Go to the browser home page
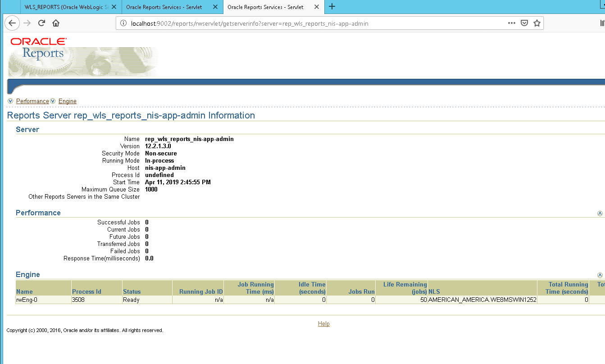The height and width of the screenshot is (364, 605). click(56, 23)
